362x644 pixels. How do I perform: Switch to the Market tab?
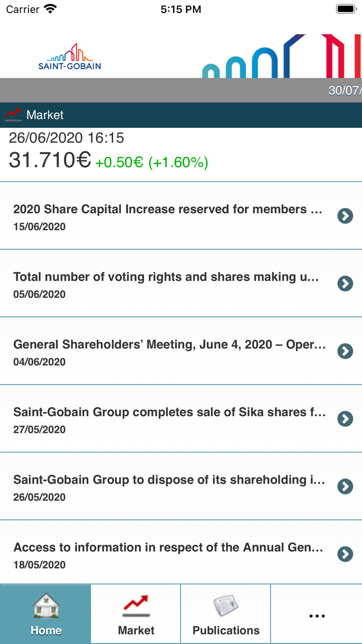click(x=135, y=614)
